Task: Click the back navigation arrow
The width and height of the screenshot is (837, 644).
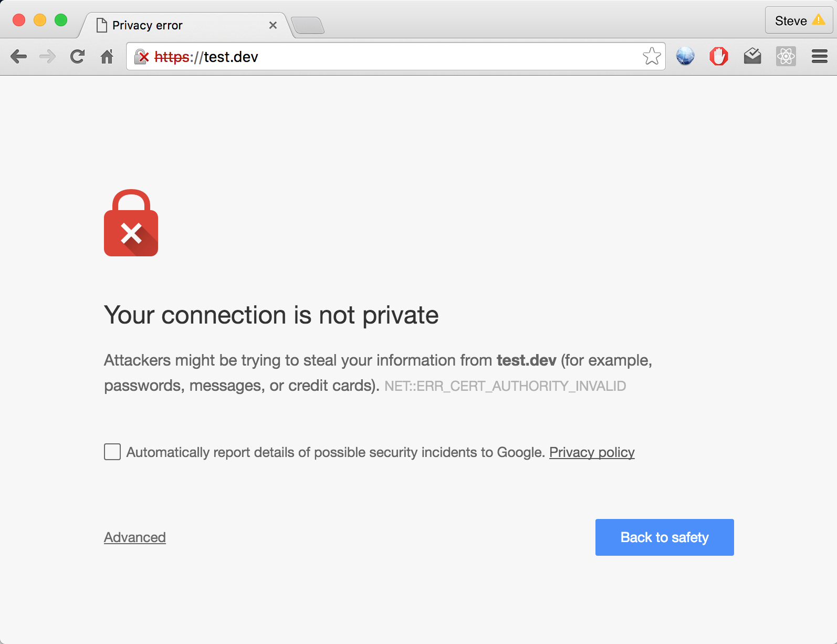Action: tap(18, 57)
